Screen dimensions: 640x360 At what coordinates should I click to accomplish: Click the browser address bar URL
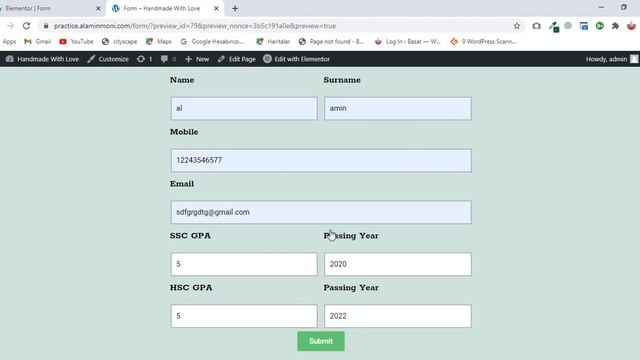point(195,26)
